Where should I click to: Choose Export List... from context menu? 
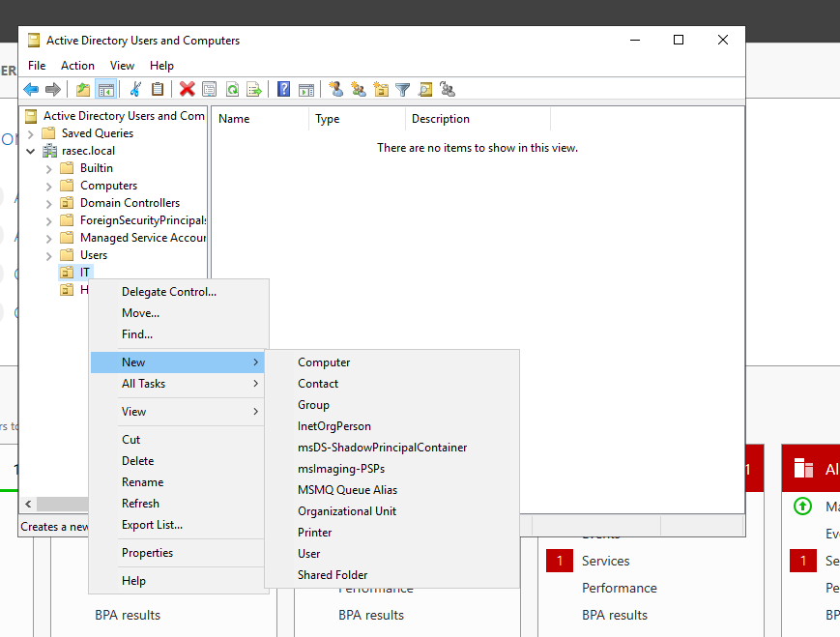(178, 525)
